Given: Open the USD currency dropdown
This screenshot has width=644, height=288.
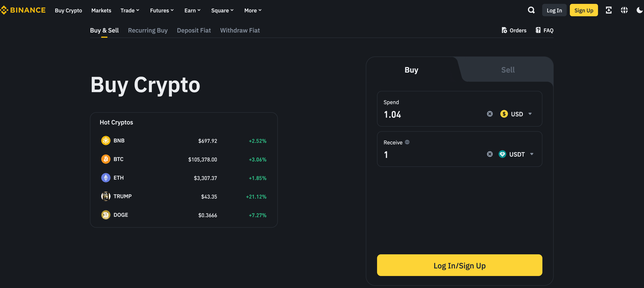Looking at the screenshot, I should [x=517, y=114].
